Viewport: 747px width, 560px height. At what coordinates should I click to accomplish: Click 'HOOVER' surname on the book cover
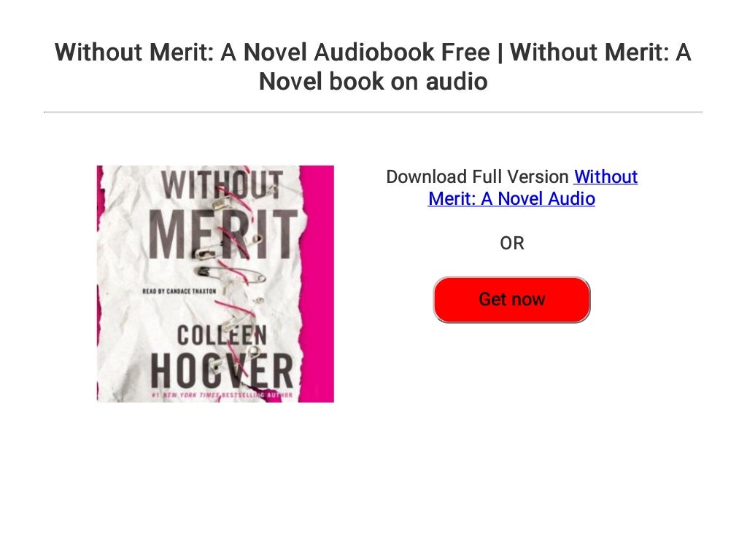[222, 371]
